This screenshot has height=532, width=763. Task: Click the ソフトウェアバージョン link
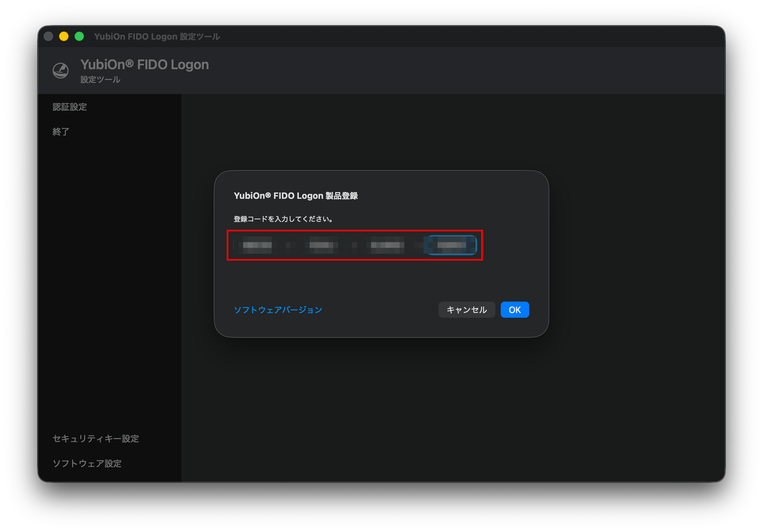click(x=278, y=310)
